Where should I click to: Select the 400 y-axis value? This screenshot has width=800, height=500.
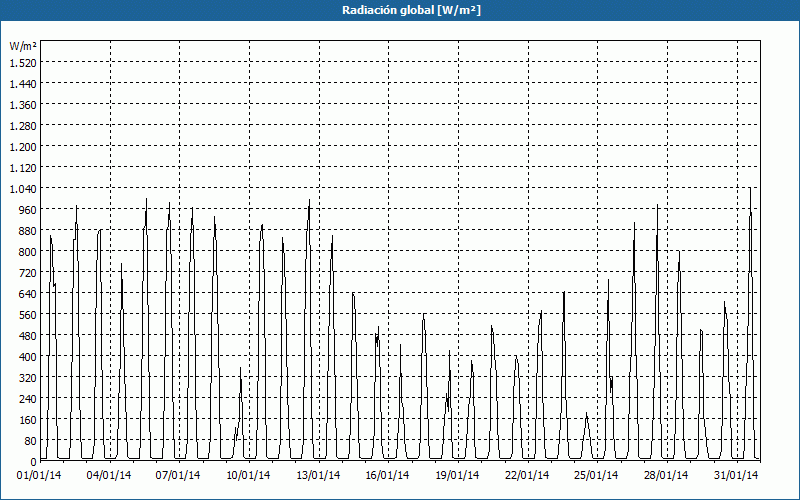point(28,357)
